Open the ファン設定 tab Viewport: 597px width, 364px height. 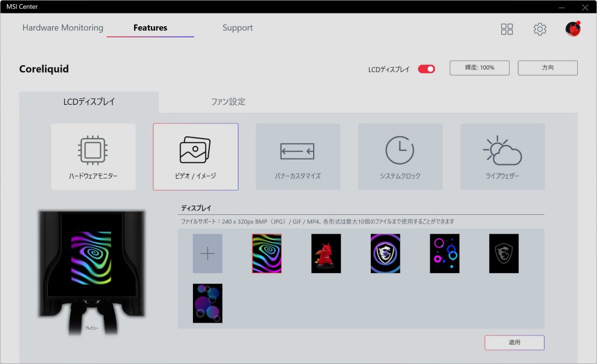click(228, 102)
